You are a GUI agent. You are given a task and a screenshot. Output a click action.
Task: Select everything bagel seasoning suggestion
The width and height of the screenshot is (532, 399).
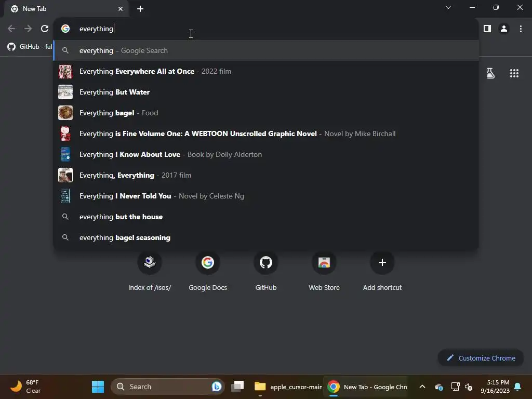coord(267,237)
